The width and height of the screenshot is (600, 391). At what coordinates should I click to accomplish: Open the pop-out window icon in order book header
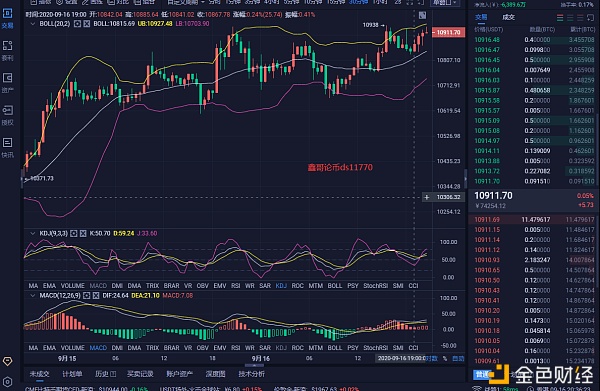tap(590, 18)
